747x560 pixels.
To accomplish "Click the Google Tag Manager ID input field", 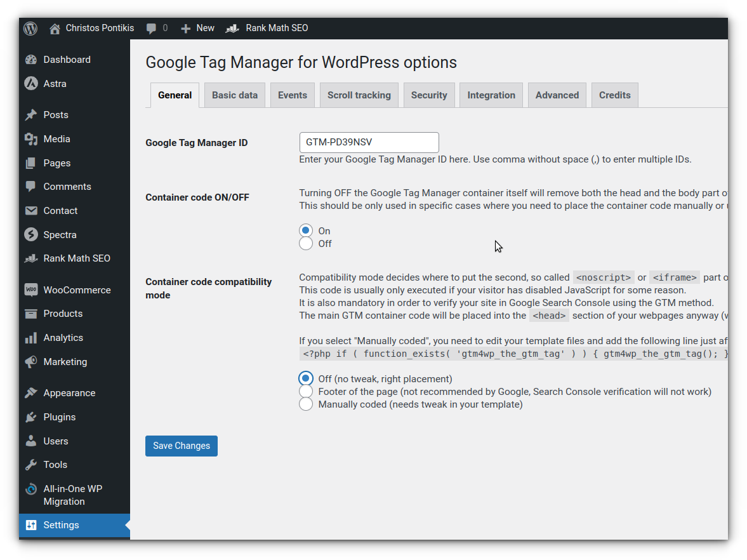I will pos(369,142).
